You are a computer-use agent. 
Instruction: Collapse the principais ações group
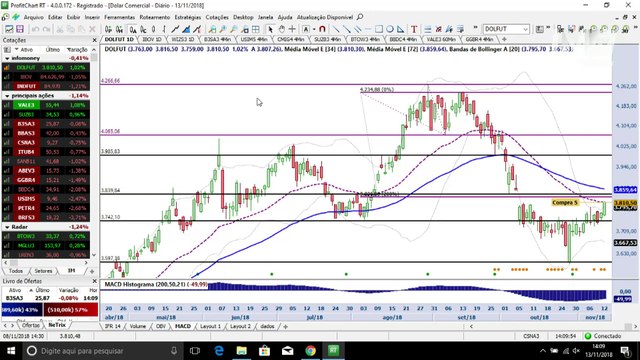tap(7, 96)
